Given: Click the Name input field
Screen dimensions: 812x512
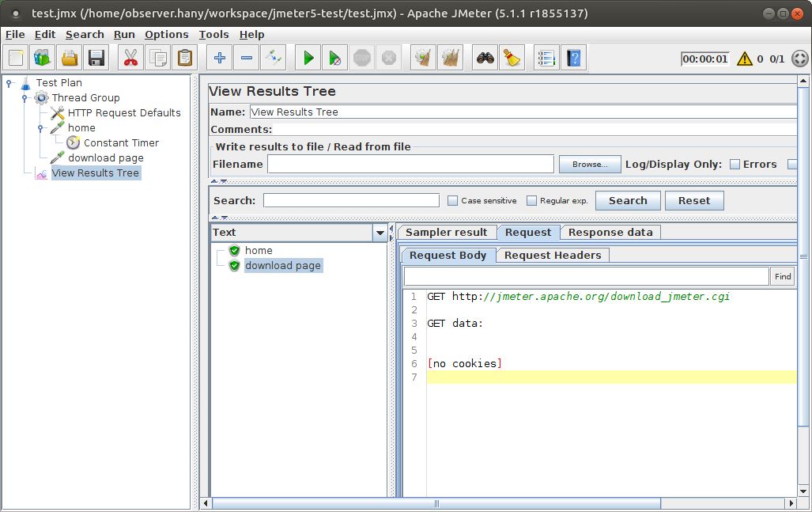Looking at the screenshot, I should [x=523, y=112].
